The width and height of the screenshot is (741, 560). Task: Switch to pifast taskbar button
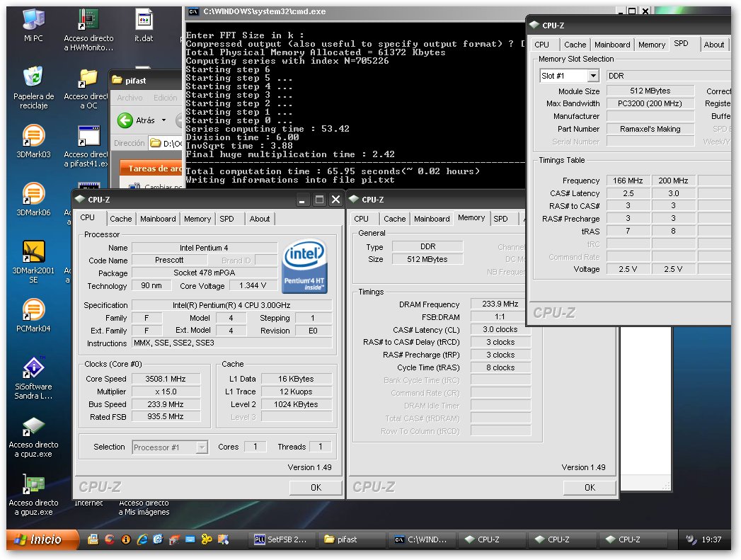[351, 539]
